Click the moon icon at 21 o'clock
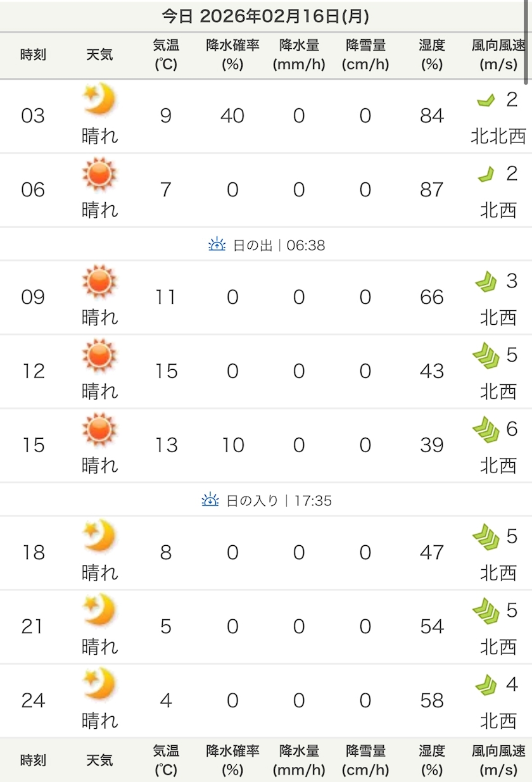This screenshot has width=532, height=782. (99, 610)
